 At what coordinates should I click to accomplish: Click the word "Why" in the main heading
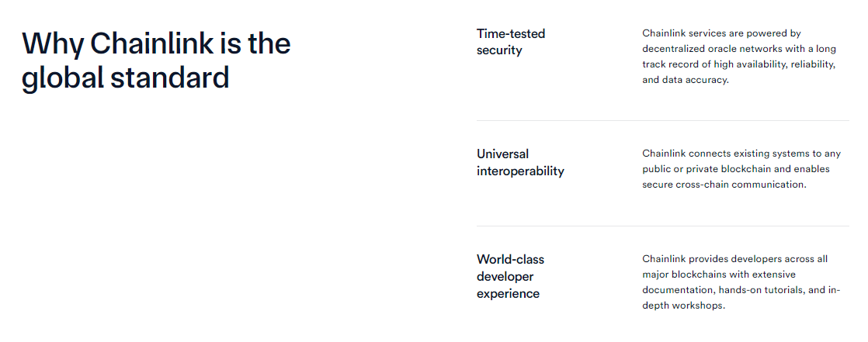pos(52,43)
